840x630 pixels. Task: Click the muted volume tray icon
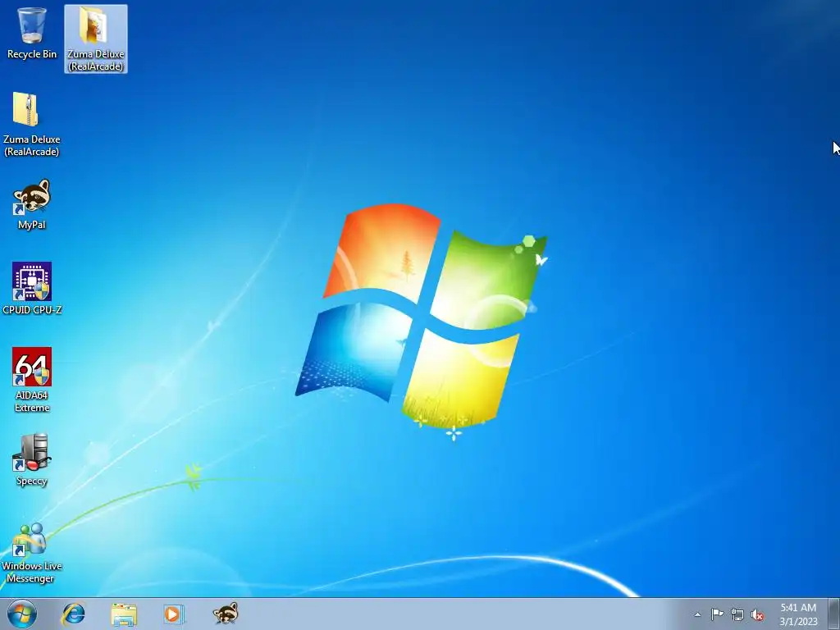tap(757, 615)
